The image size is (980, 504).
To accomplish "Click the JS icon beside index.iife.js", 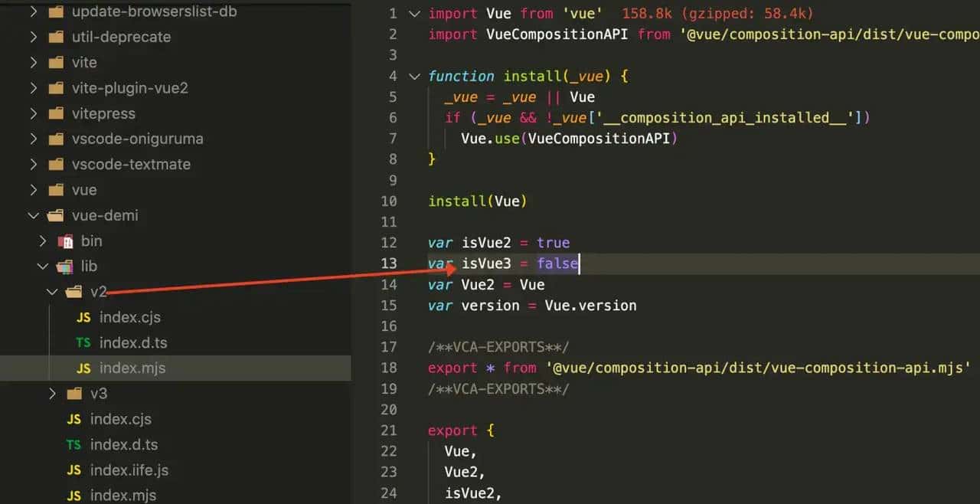I will click(73, 470).
